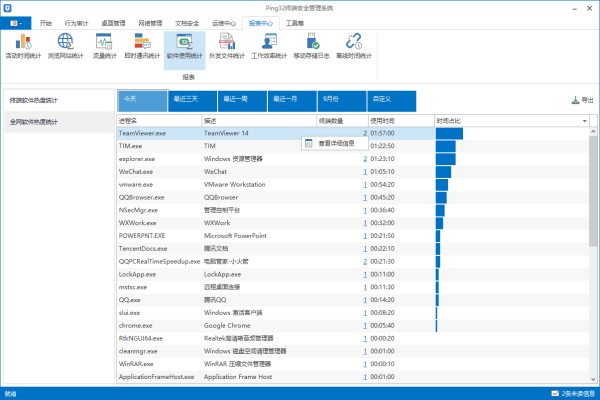
Task: Switch to the 运维中心 ribbon tab
Action: click(x=224, y=23)
